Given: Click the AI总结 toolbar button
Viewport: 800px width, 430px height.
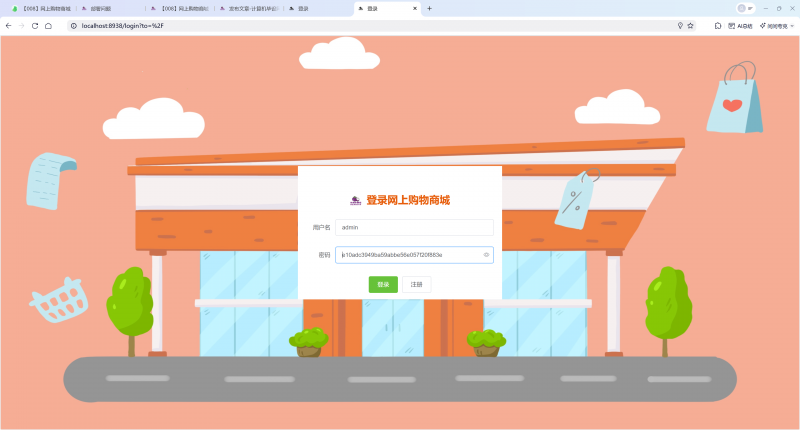Looking at the screenshot, I should (x=740, y=25).
